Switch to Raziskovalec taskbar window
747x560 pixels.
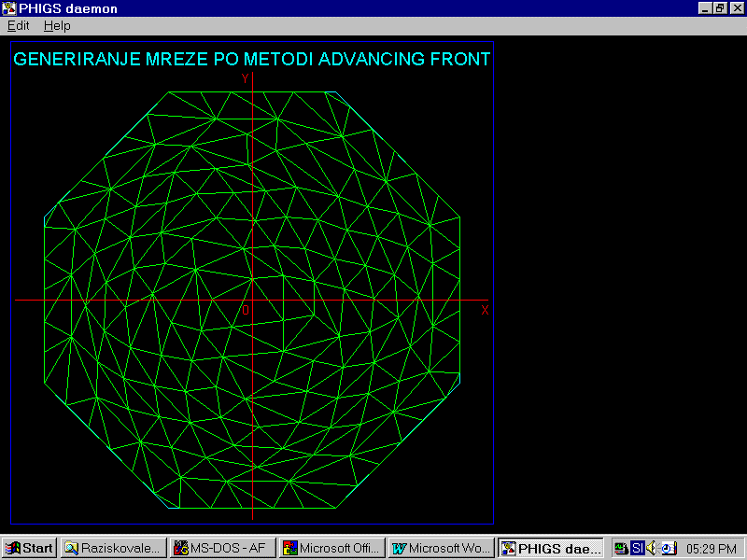pyautogui.click(x=113, y=548)
